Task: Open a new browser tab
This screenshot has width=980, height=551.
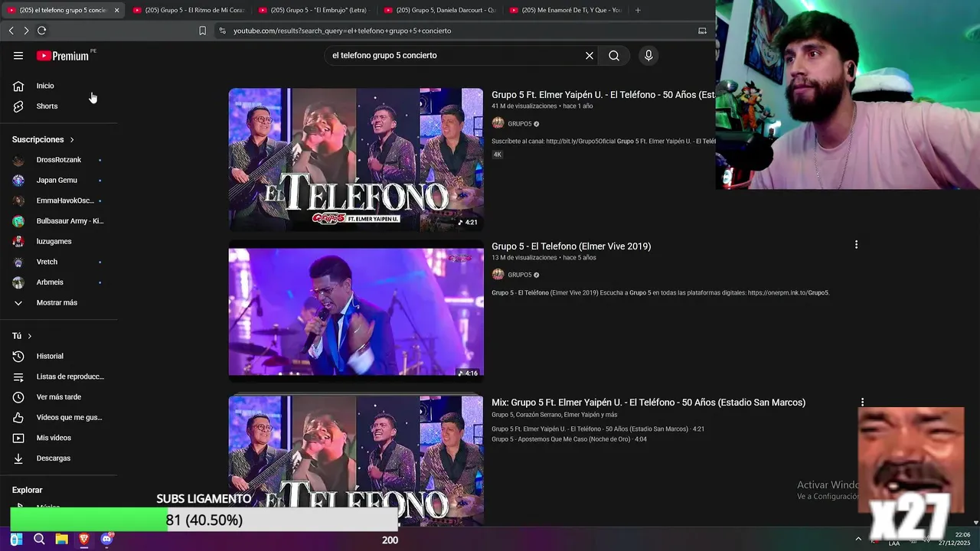Action: 638,10
